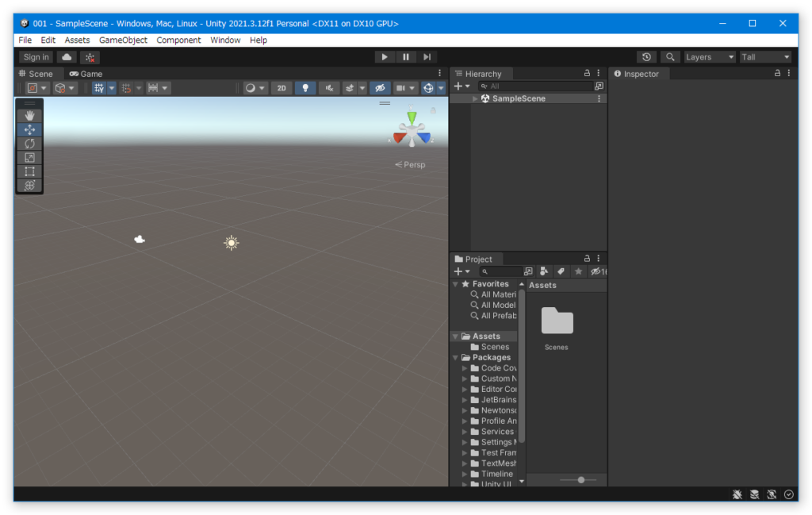Screen dimensions: 812x515
Task: Toggle scene lighting bulb
Action: coord(305,88)
